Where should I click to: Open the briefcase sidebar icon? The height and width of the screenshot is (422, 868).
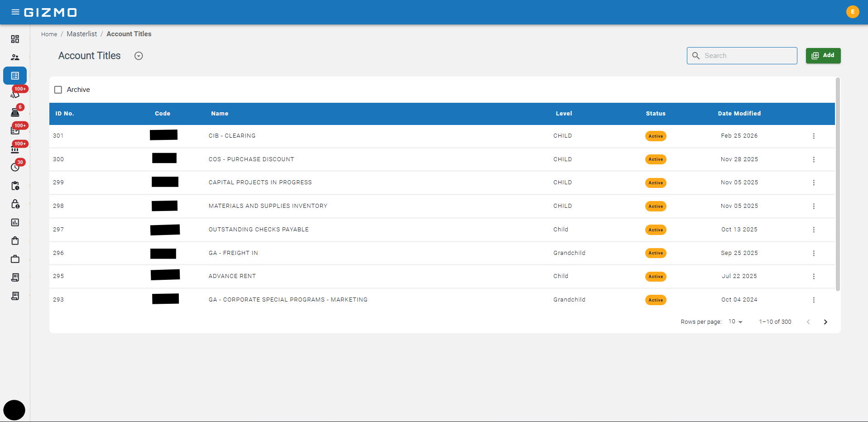click(x=15, y=259)
